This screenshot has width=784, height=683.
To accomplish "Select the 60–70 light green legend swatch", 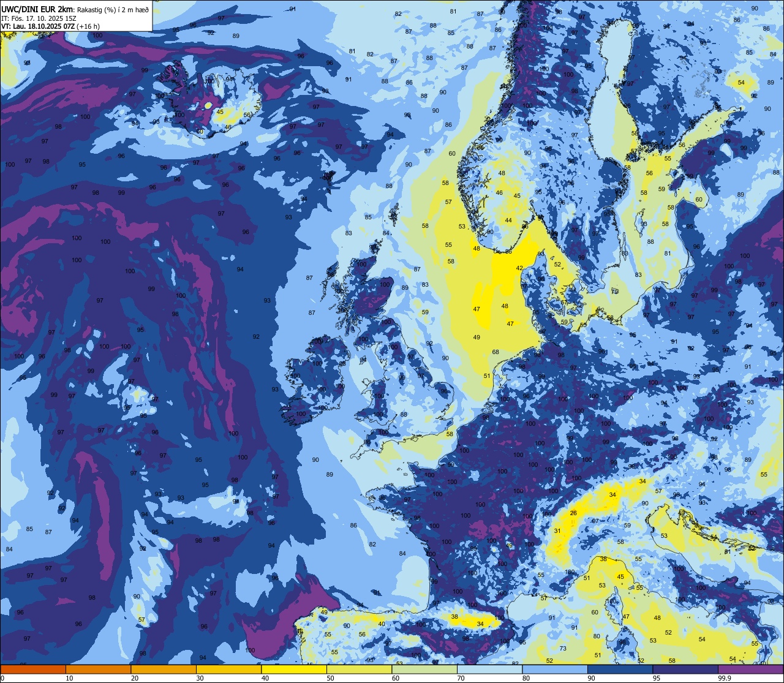I will point(424,669).
